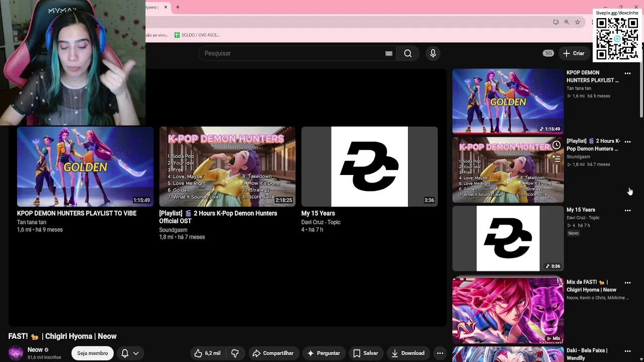The image size is (644, 362).
Task: Expand the notification bell dropdown
Action: [x=130, y=353]
